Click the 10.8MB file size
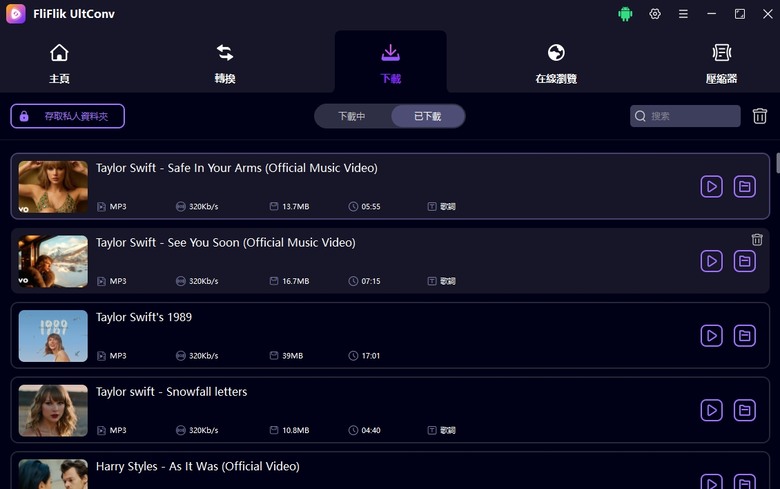The image size is (780, 489). coord(296,430)
